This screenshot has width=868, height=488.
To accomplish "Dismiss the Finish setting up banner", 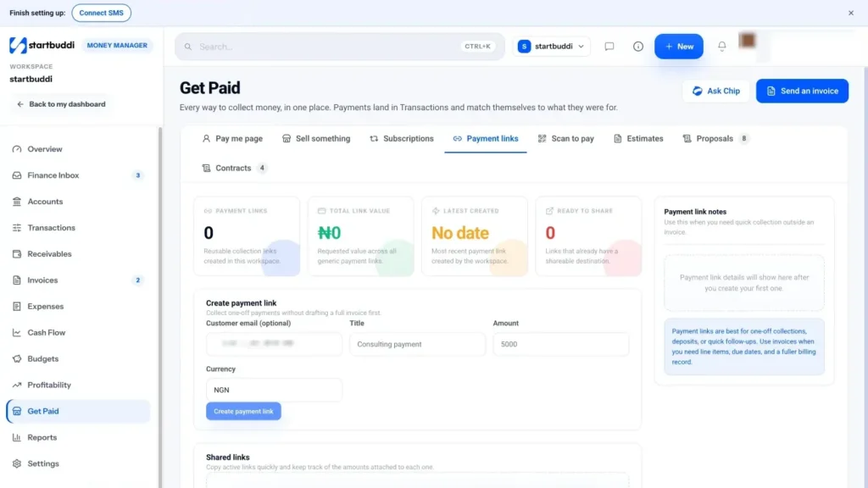I will click(851, 13).
